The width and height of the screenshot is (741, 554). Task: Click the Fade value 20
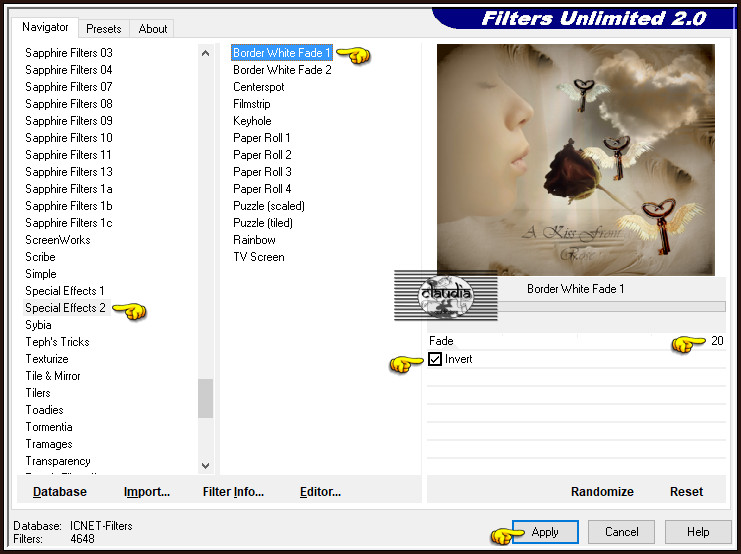click(717, 341)
